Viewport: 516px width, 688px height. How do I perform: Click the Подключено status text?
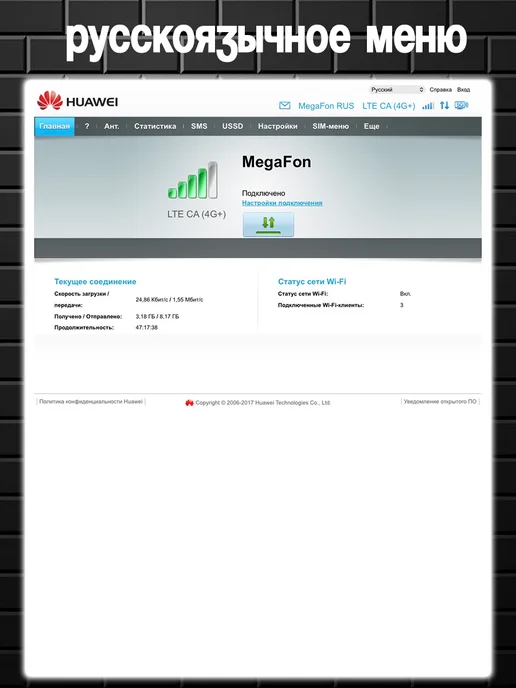pos(264,193)
